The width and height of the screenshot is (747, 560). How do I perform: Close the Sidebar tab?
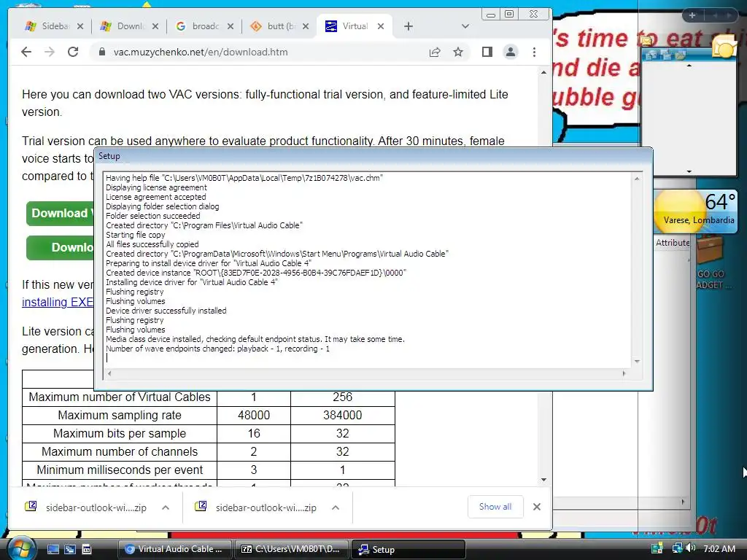click(80, 26)
